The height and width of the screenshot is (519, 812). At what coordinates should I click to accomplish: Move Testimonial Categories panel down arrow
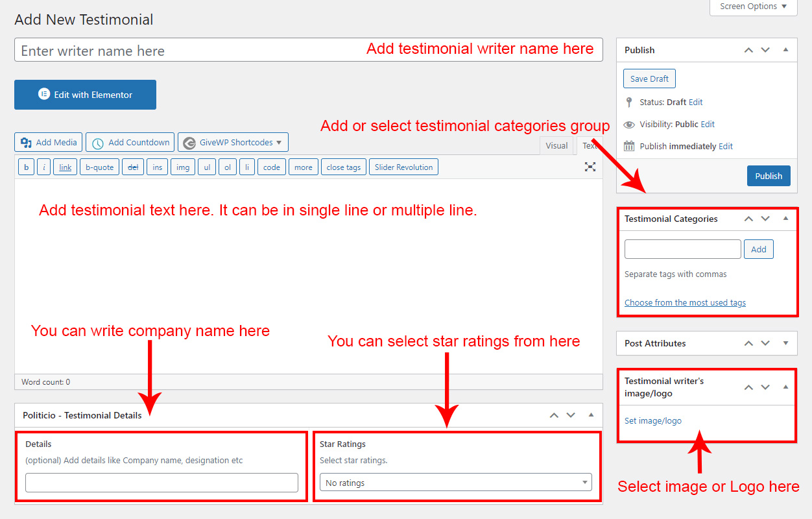coord(765,219)
